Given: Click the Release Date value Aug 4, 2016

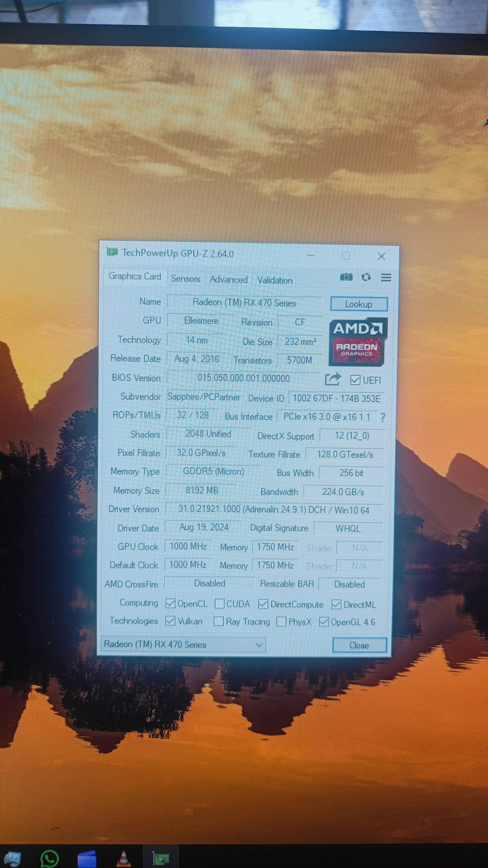Looking at the screenshot, I should pos(197,359).
